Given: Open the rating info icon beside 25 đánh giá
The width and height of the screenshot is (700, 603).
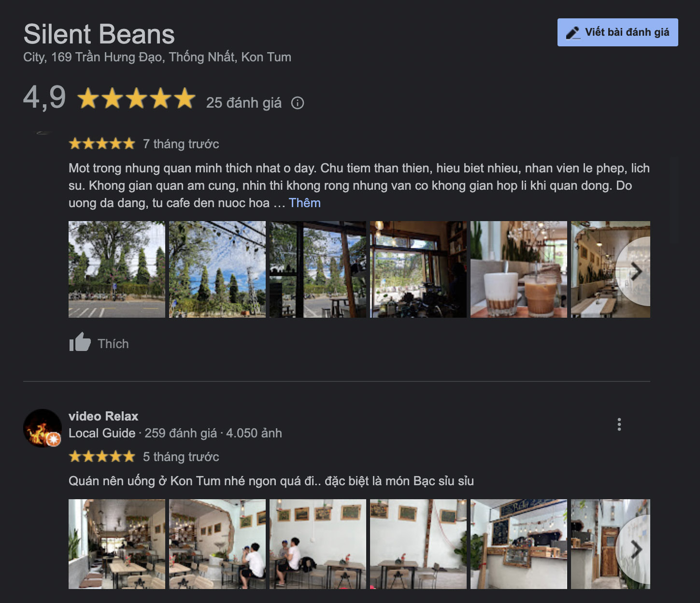Looking at the screenshot, I should [298, 103].
